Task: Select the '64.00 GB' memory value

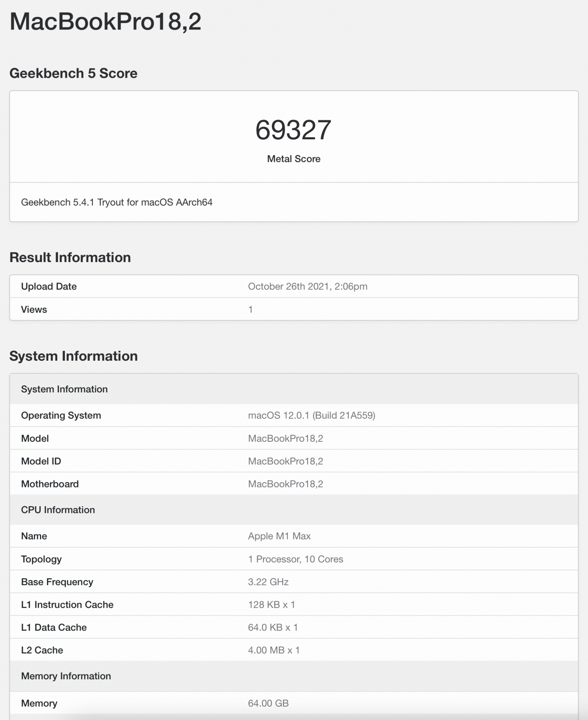Action: [268, 703]
